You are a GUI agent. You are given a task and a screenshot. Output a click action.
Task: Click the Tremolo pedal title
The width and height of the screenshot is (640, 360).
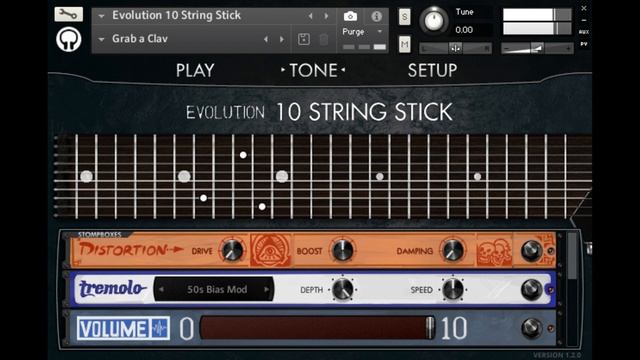pyautogui.click(x=112, y=289)
